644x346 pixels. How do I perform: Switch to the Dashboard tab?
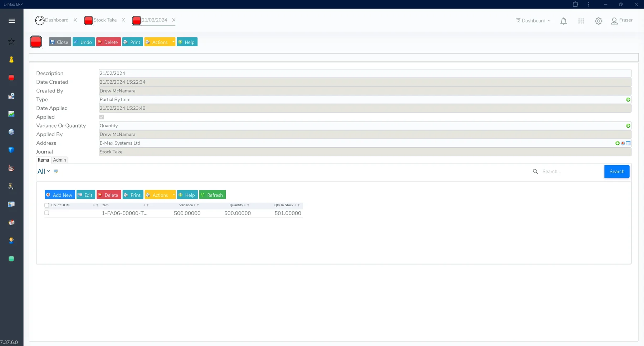coord(52,20)
